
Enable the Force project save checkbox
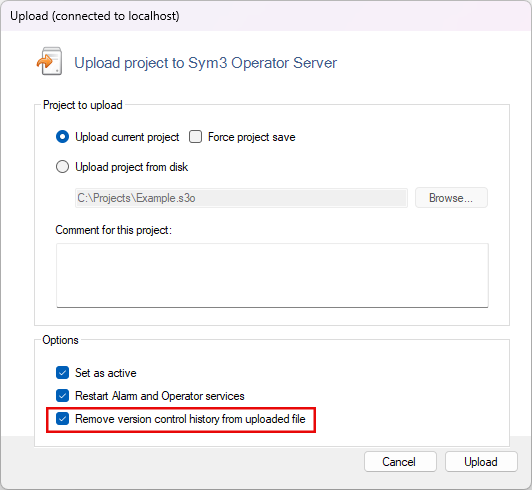[x=195, y=137]
